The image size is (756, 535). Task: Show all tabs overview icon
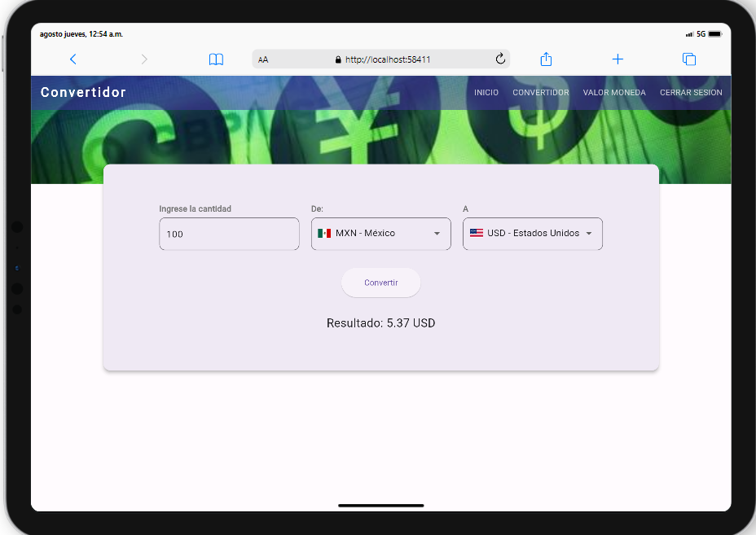pos(688,59)
